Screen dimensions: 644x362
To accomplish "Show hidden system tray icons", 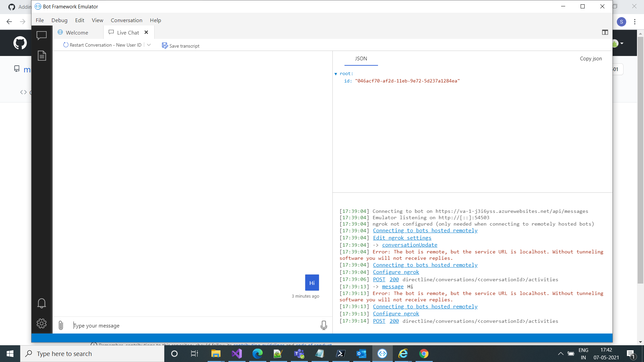I will [560, 354].
